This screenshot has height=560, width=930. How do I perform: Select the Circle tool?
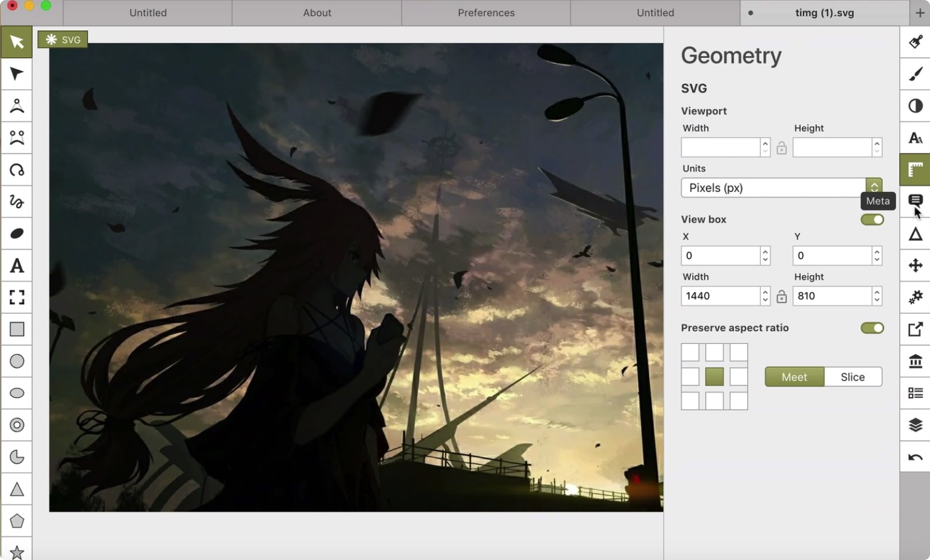pyautogui.click(x=16, y=361)
